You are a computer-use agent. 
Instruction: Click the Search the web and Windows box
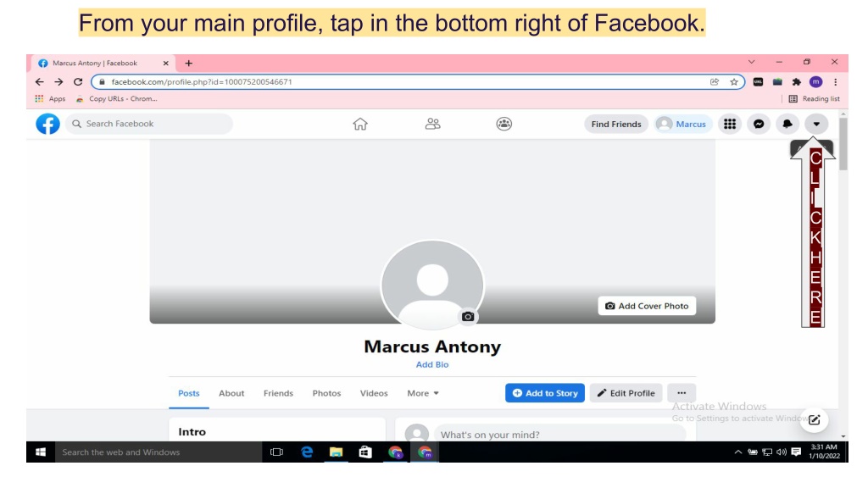(x=159, y=452)
